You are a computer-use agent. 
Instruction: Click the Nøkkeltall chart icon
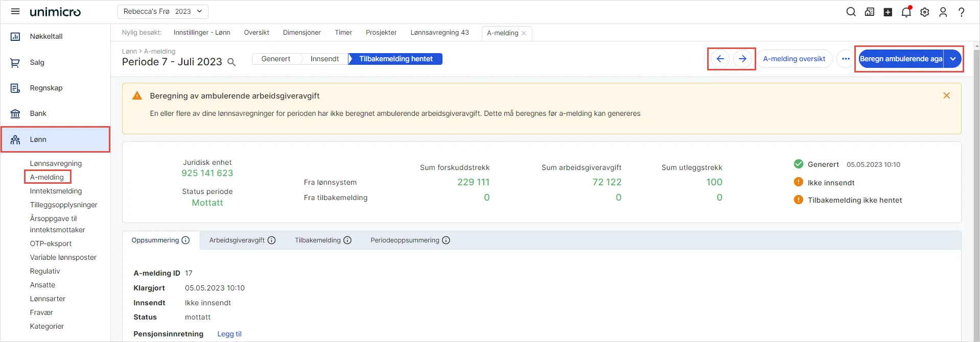pos(15,37)
